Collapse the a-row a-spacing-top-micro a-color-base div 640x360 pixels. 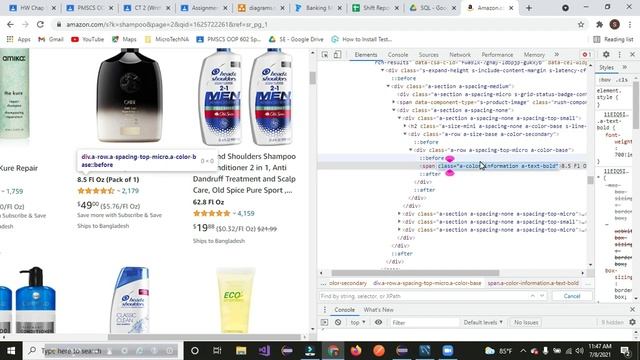click(411, 150)
